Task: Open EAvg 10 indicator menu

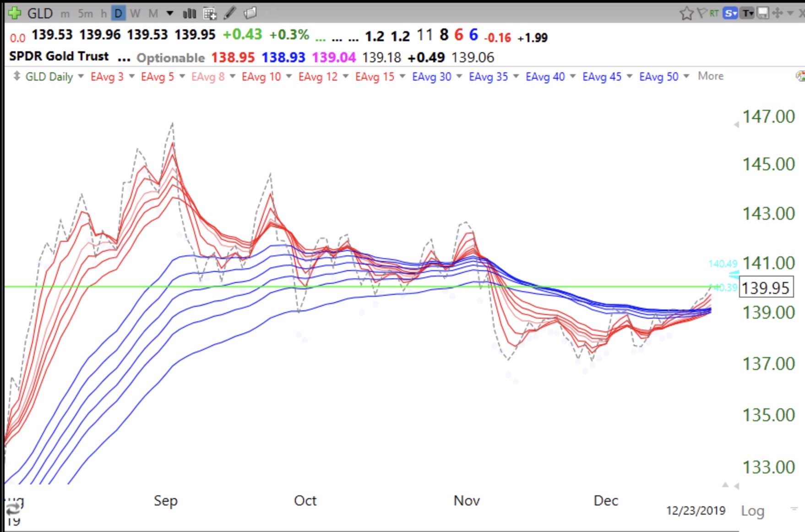Action: point(289,76)
